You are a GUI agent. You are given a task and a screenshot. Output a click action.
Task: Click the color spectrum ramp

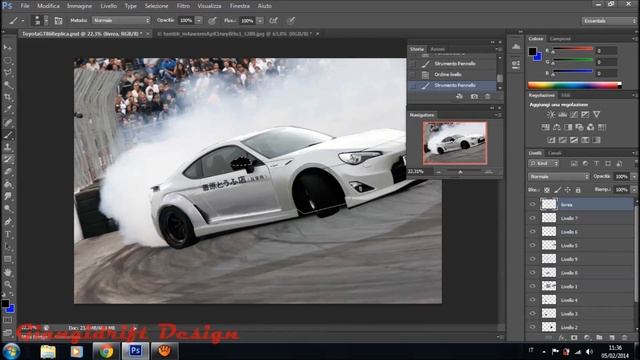point(574,85)
